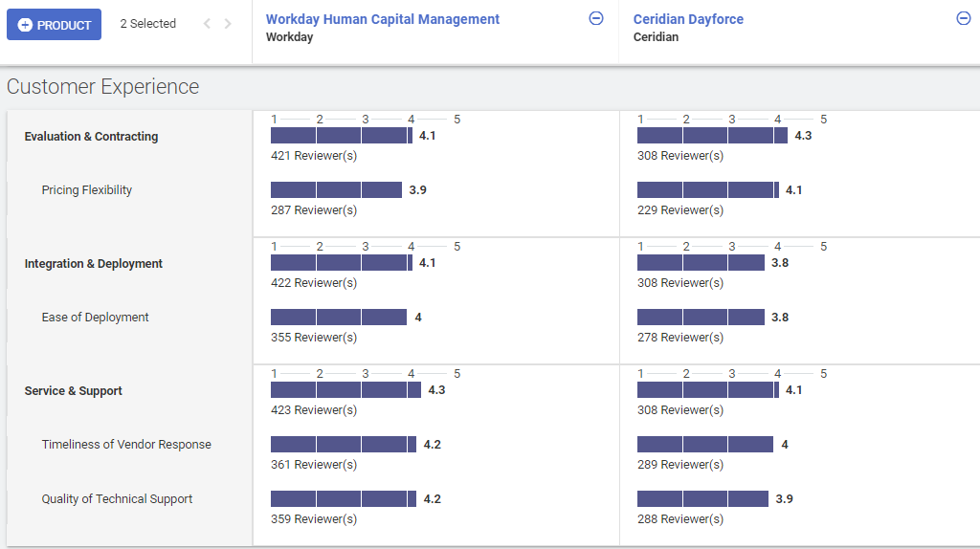Select Integration & Deployment row label
The height and width of the screenshot is (549, 980).
point(93,264)
